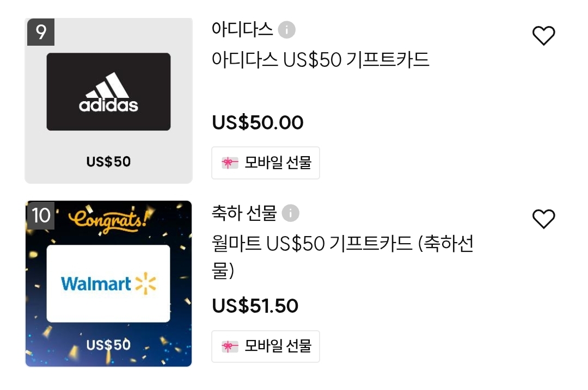
Task: Click the gift icon in the Walmart 모바일 선물 tag
Action: coord(230,346)
